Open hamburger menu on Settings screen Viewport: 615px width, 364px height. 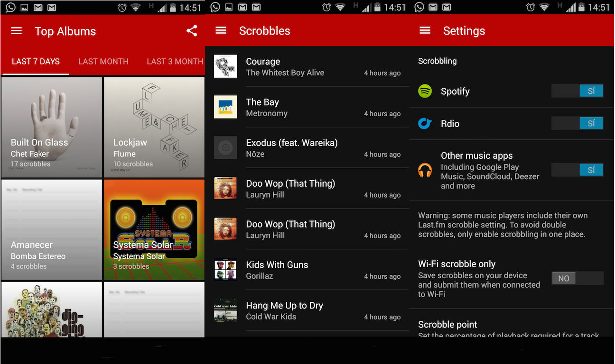pyautogui.click(x=425, y=30)
